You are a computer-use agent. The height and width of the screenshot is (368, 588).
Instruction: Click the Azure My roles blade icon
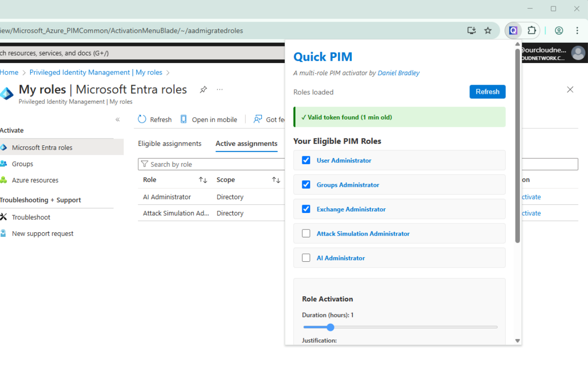click(x=7, y=93)
